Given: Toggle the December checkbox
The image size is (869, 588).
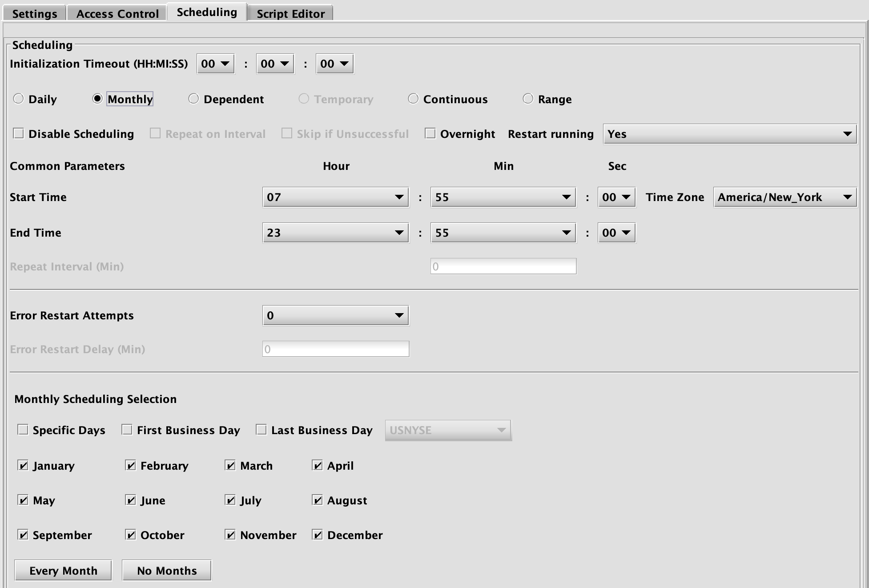Looking at the screenshot, I should tap(318, 535).
